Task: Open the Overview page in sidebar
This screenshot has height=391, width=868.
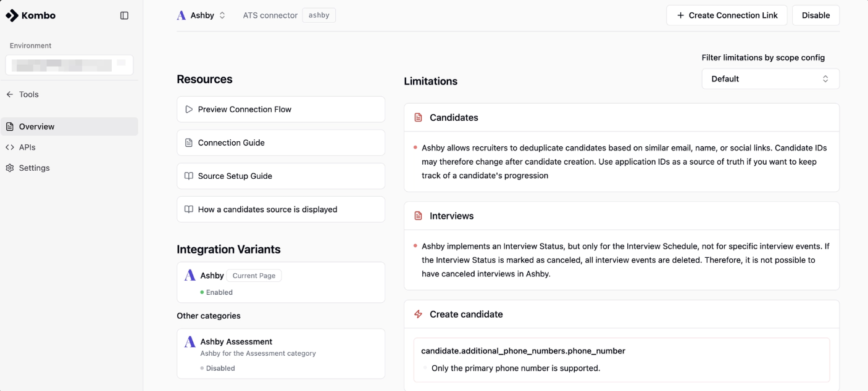Action: [x=69, y=126]
